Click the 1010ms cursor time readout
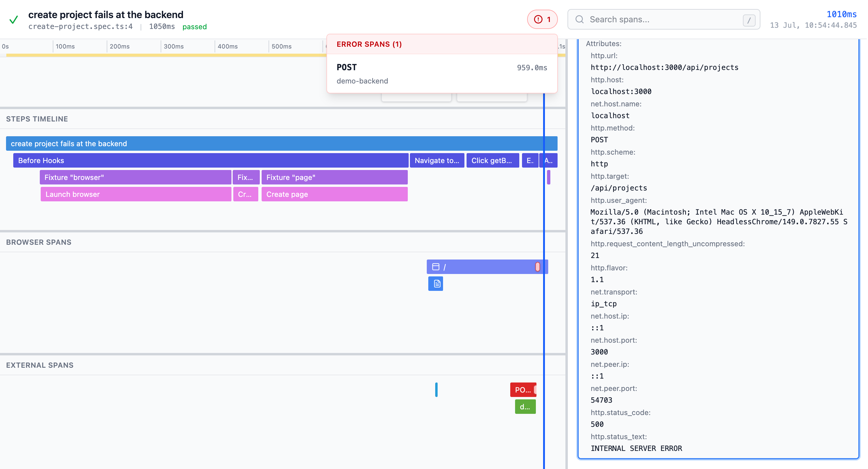 (x=841, y=14)
